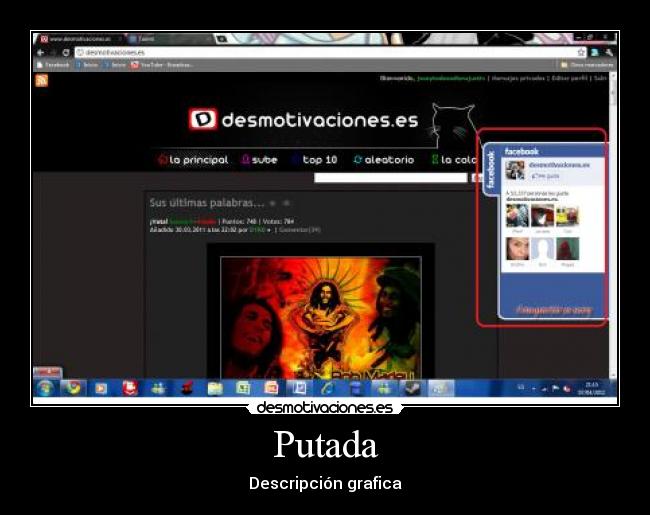Screen dimensions: 650x515
Task: Launch Chrome from the taskbar
Action: [x=72, y=388]
